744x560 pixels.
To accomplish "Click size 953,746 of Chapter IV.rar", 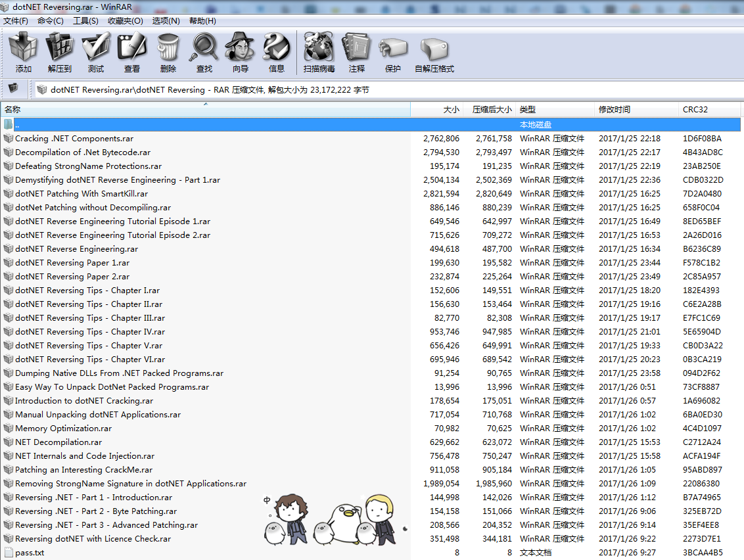I will (x=444, y=332).
